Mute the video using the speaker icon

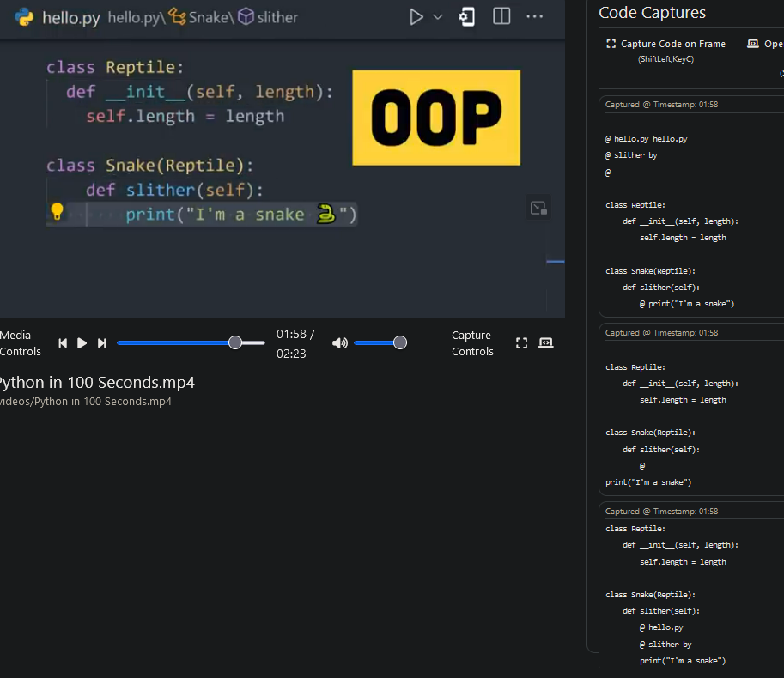[x=340, y=342]
